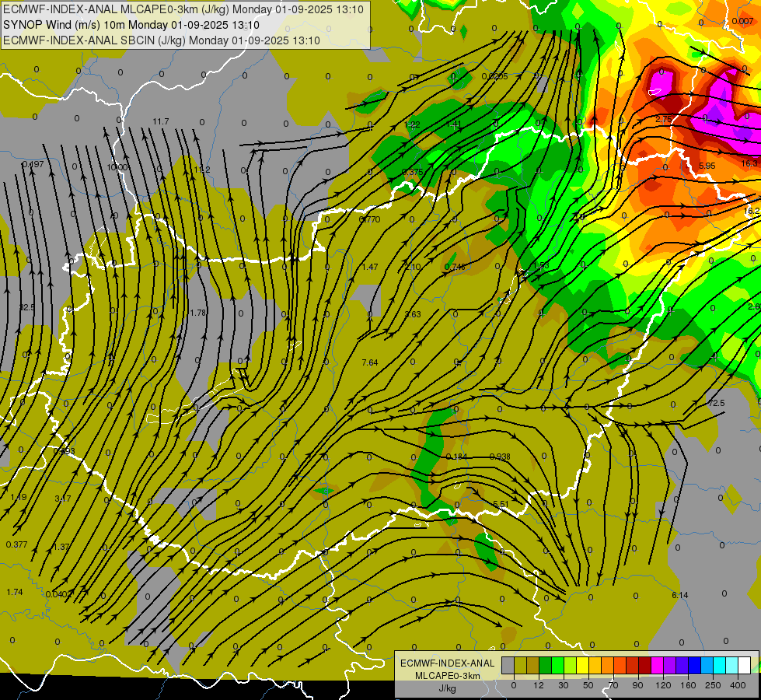Viewport: 761px width, 700px height.
Task: Click the J/kg unit label in legend
Action: tap(447, 688)
